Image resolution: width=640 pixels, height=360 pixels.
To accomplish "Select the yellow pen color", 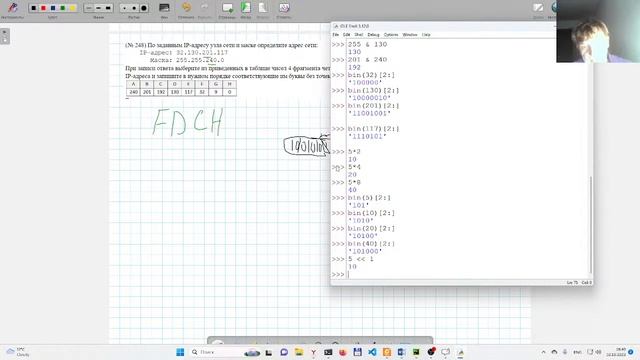I will click(72, 8).
